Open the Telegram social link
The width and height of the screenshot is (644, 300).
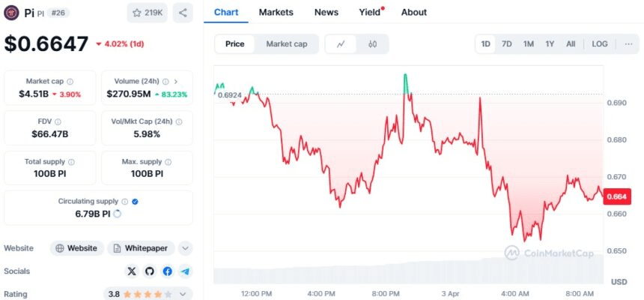tap(185, 271)
